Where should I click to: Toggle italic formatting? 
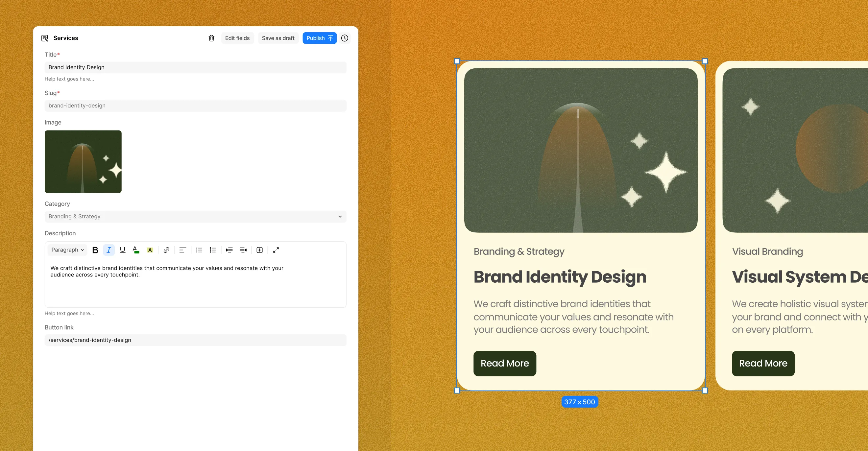coord(108,250)
